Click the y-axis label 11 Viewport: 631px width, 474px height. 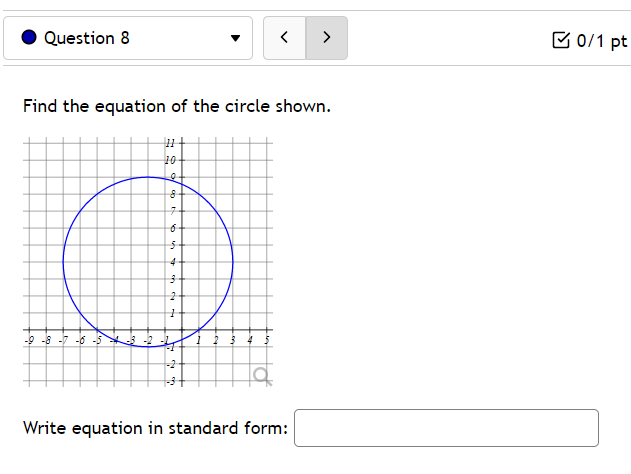[170, 143]
